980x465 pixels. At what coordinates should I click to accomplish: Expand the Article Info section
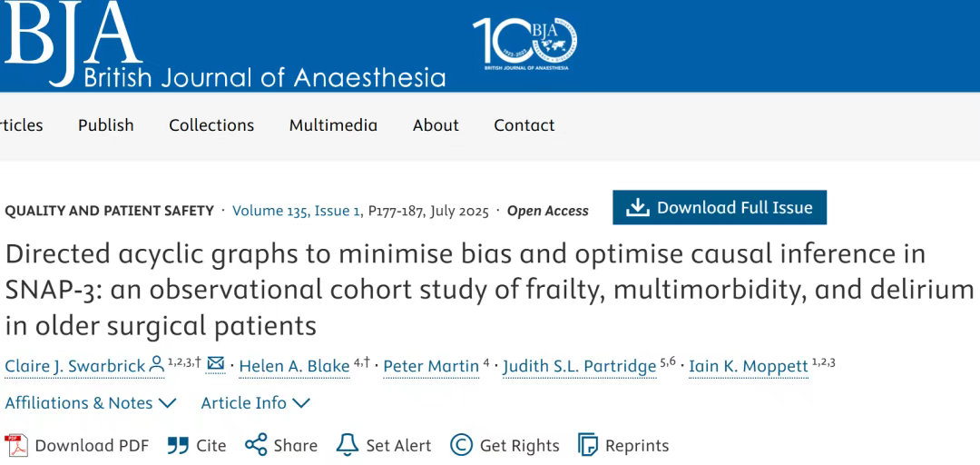click(x=256, y=403)
